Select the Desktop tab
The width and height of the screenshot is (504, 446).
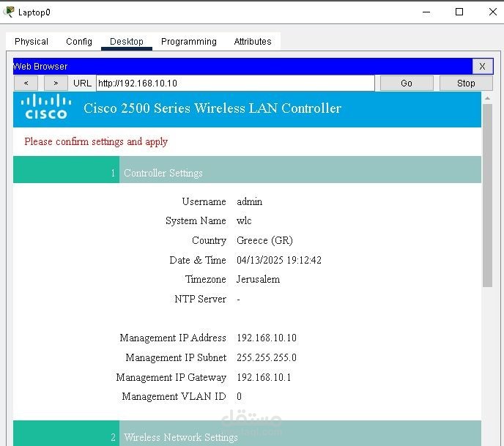(126, 42)
